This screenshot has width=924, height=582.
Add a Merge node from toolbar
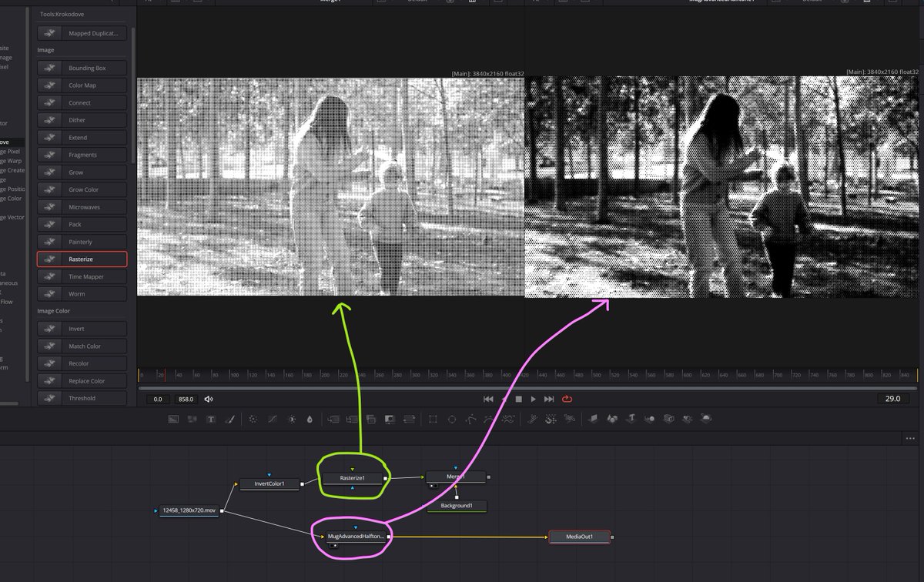pos(333,419)
